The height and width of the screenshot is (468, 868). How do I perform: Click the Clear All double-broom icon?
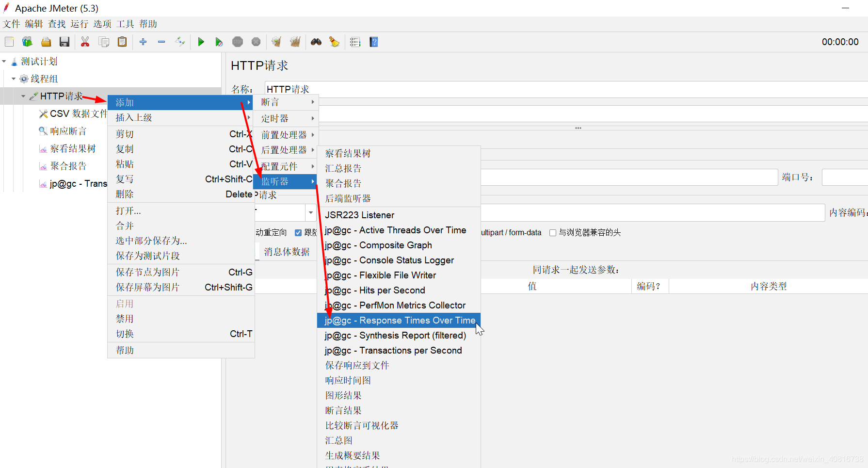(x=295, y=42)
